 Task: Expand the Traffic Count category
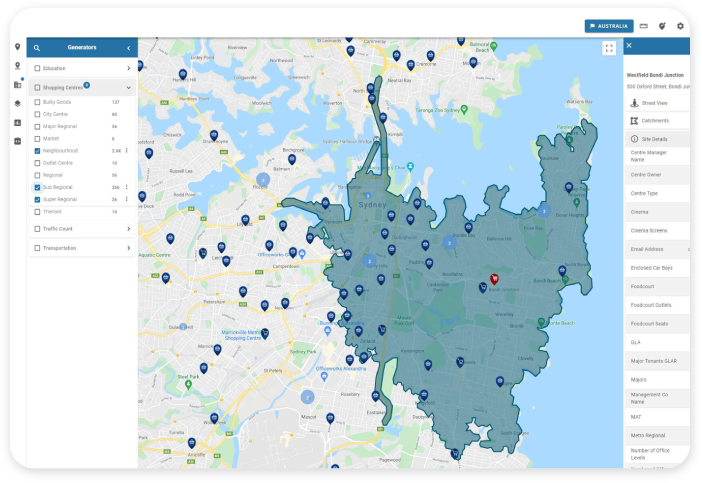pyautogui.click(x=128, y=229)
